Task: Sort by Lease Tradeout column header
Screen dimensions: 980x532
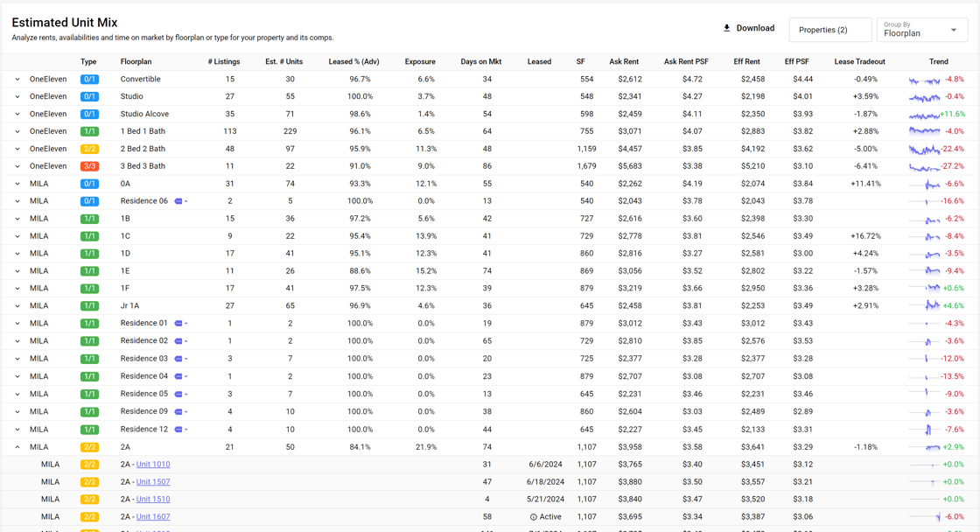Action: click(859, 61)
